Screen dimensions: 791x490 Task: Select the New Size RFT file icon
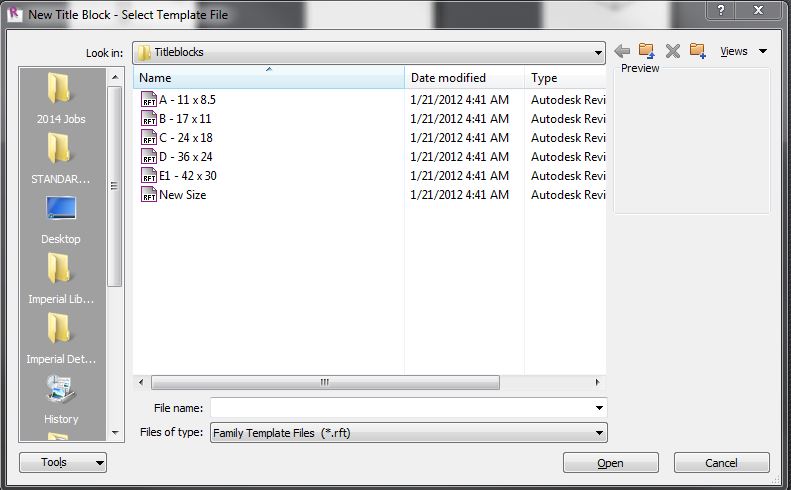tap(149, 195)
